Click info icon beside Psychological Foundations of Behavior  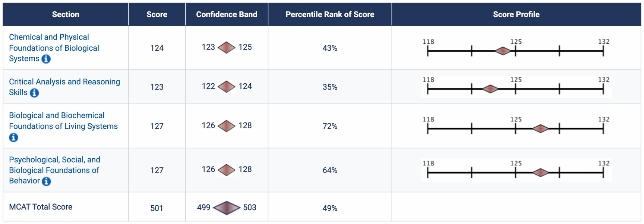pos(46,181)
